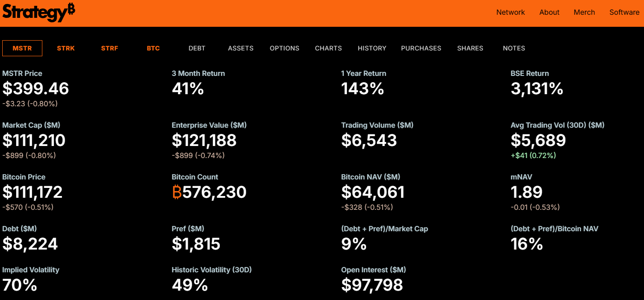This screenshot has height=300, width=644.
Task: Open the NOTES tab
Action: point(514,48)
